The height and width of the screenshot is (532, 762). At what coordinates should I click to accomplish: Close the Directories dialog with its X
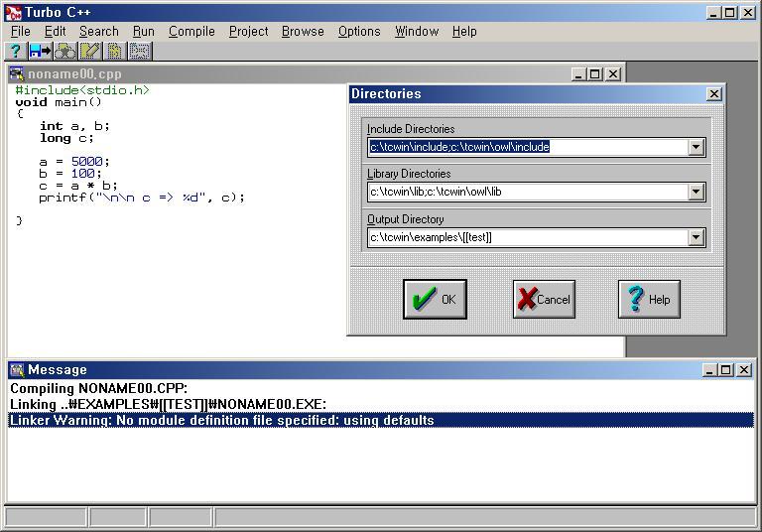[713, 94]
